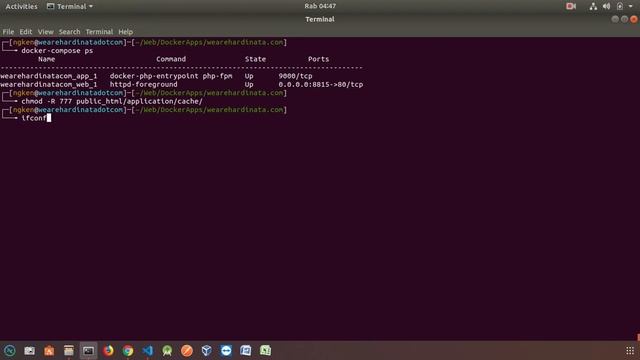Open the spreadsheet icon in dock

[265, 351]
